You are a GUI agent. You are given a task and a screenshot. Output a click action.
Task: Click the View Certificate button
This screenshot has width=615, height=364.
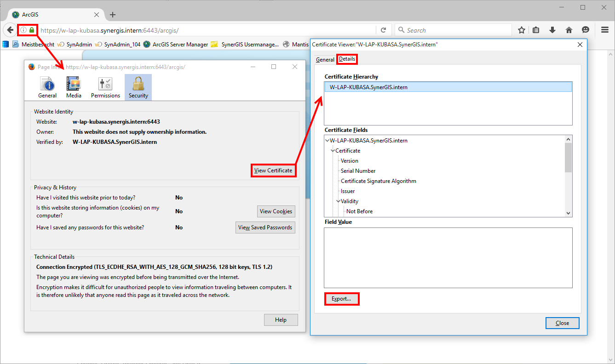pos(273,170)
